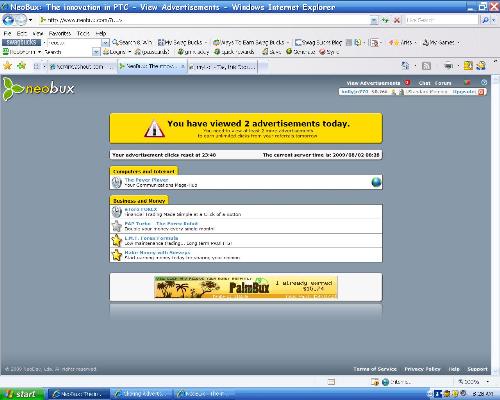Open the File menu
Viewport: 500px width, 400px height.
(x=7, y=33)
